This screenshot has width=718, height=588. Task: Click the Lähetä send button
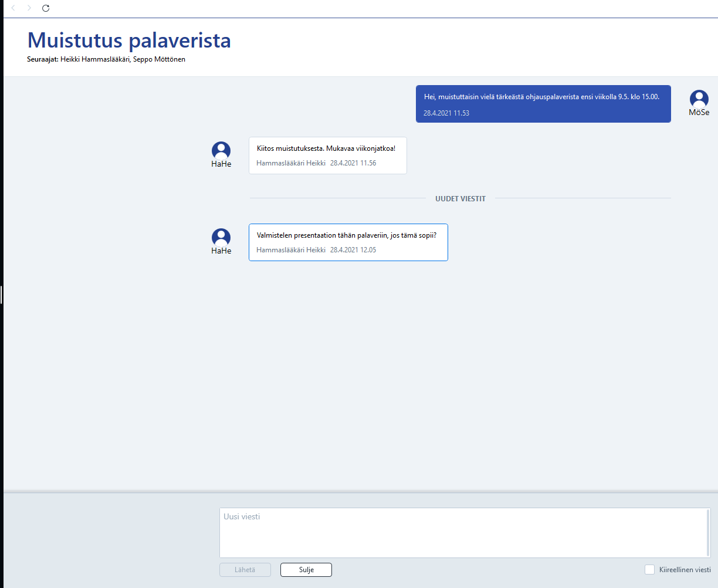[x=245, y=570]
